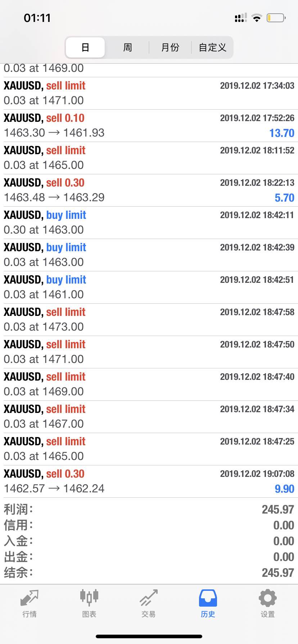Select buy limit 0.30 at 1463.00 order
The width and height of the screenshot is (298, 644).
point(149,223)
